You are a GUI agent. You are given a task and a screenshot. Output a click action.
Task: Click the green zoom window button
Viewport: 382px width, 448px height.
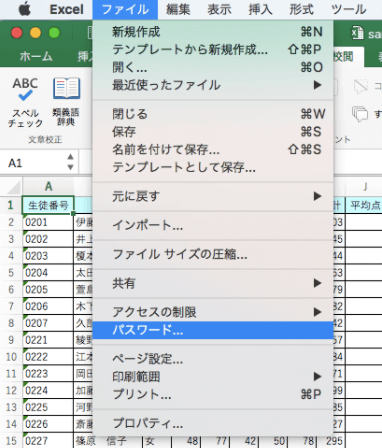(x=54, y=33)
